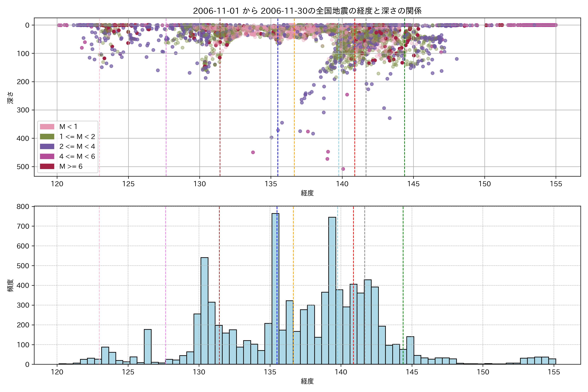The width and height of the screenshot is (588, 392).
Task: Click the purple 2 <= M < 4 legend swatch
Action: pos(47,147)
